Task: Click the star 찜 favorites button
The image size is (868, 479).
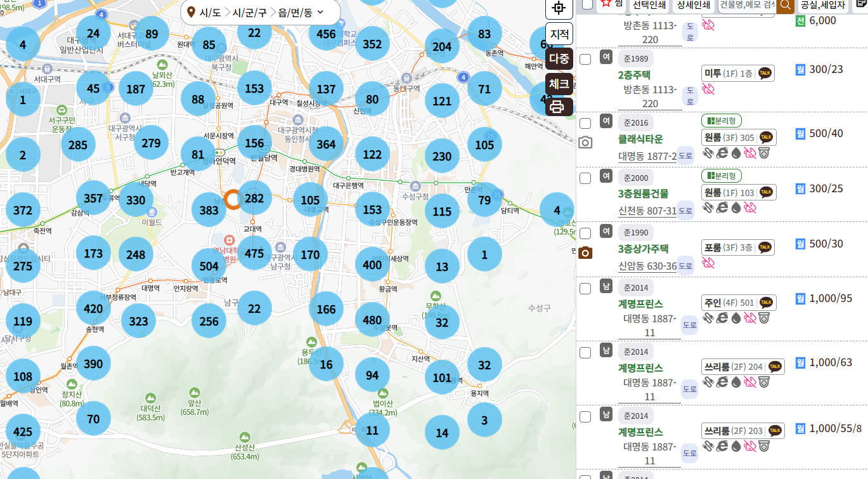Action: pos(612,4)
